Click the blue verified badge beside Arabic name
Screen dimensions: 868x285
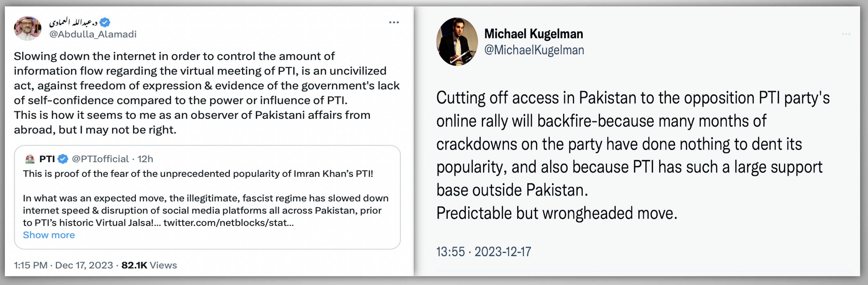tap(105, 22)
